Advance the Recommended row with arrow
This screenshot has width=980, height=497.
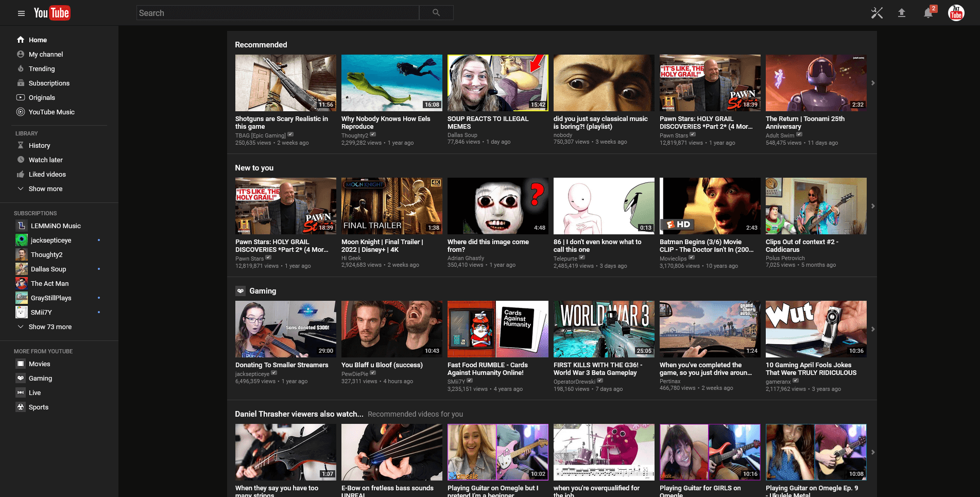click(873, 83)
